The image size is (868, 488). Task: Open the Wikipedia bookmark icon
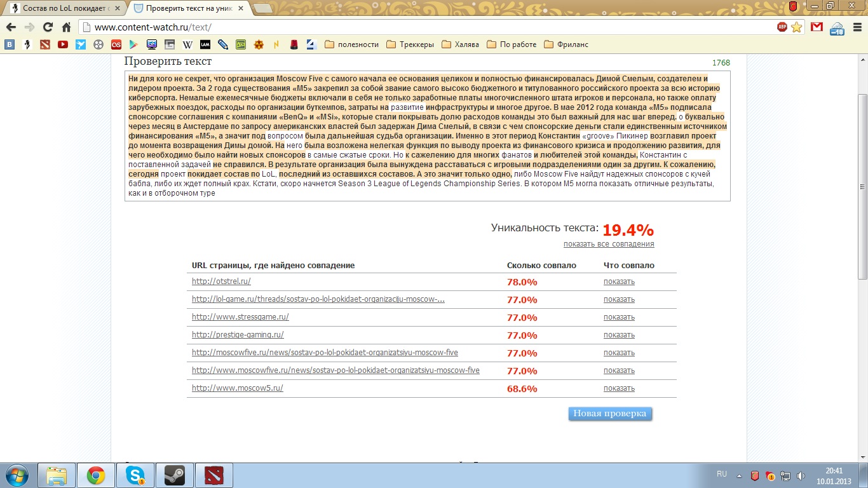pos(187,44)
